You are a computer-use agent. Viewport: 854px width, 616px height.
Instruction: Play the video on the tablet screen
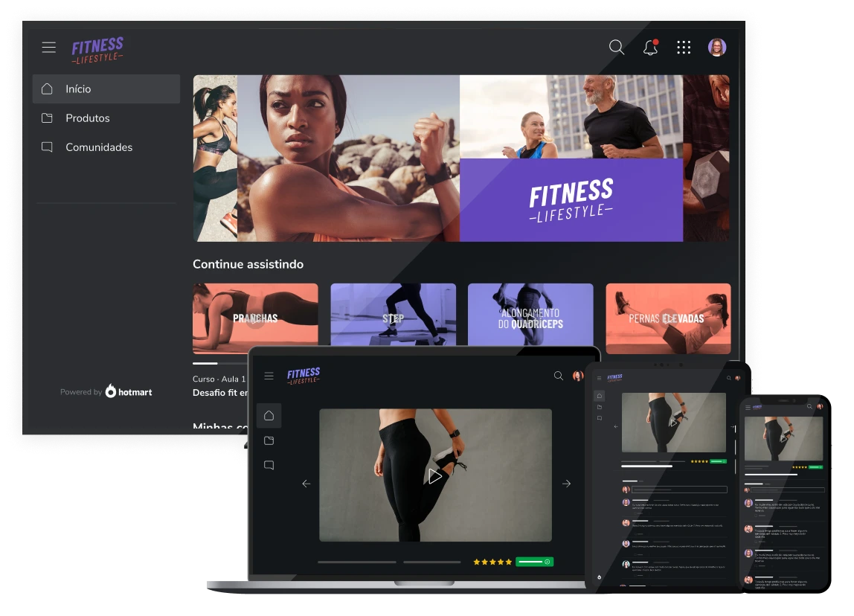point(674,423)
